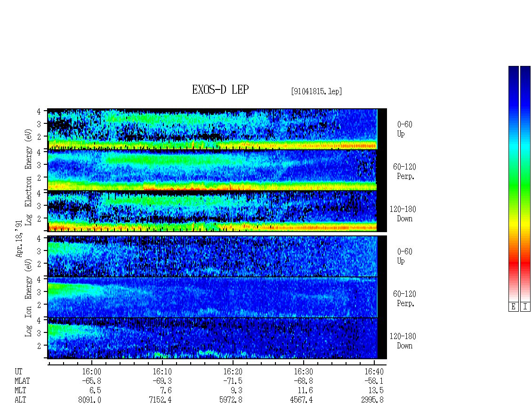This screenshot has height=412, width=532.
Task: Click the ALT value 4567.4
Action: [x=301, y=400]
